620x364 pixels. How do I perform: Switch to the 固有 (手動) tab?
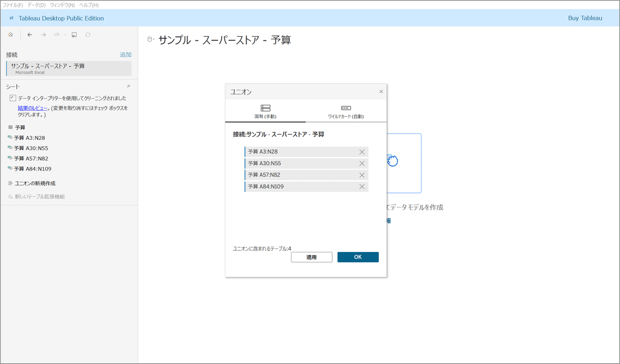pos(266,111)
